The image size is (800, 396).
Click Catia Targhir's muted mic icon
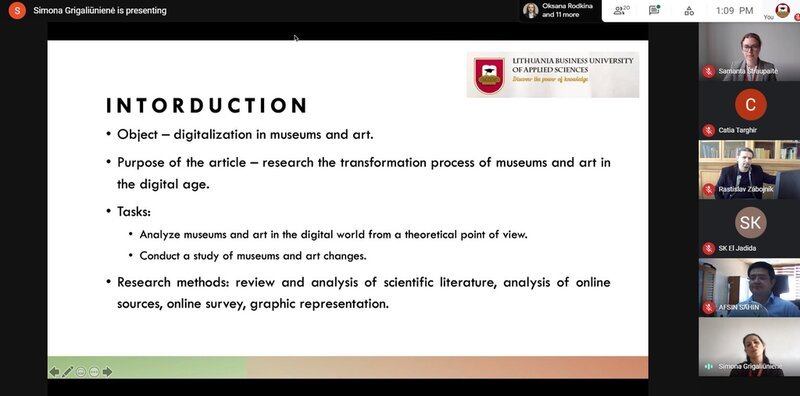tap(708, 130)
